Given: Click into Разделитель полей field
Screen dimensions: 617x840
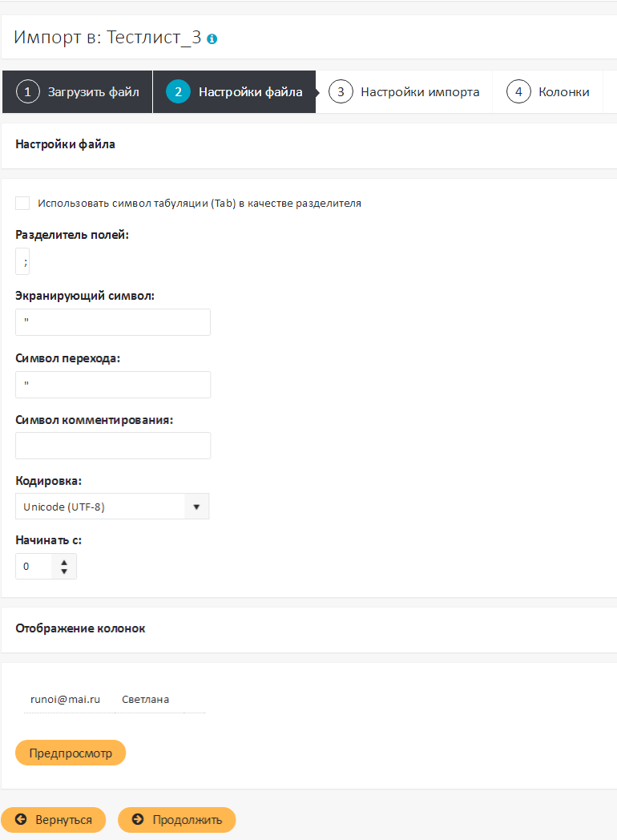Looking at the screenshot, I should pos(22,261).
